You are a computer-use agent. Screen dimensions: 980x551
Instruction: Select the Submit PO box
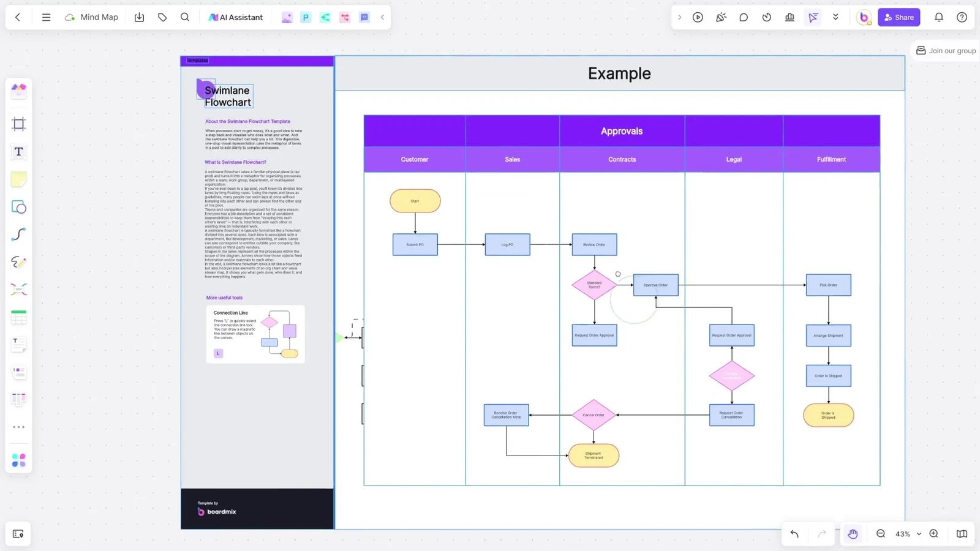pyautogui.click(x=415, y=244)
